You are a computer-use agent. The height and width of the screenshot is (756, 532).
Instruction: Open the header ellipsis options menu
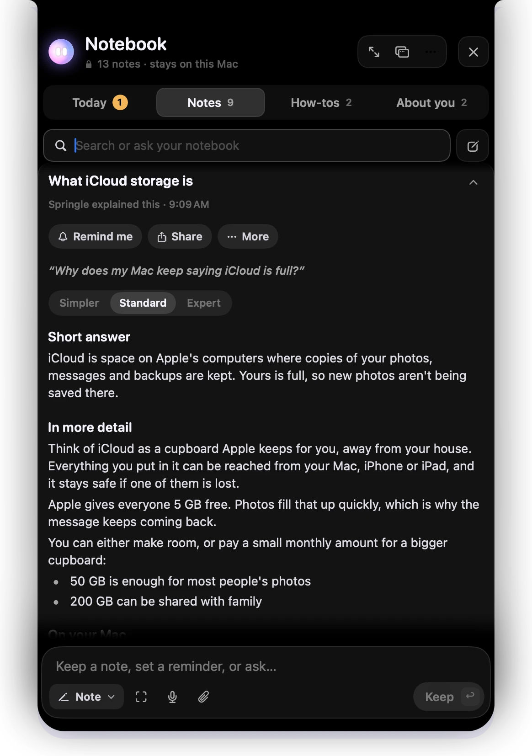click(x=431, y=52)
